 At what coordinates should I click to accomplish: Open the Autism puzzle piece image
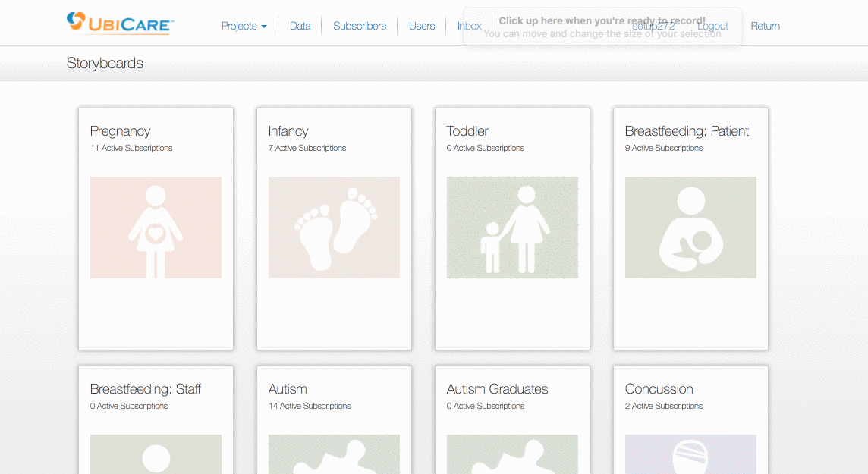click(334, 454)
